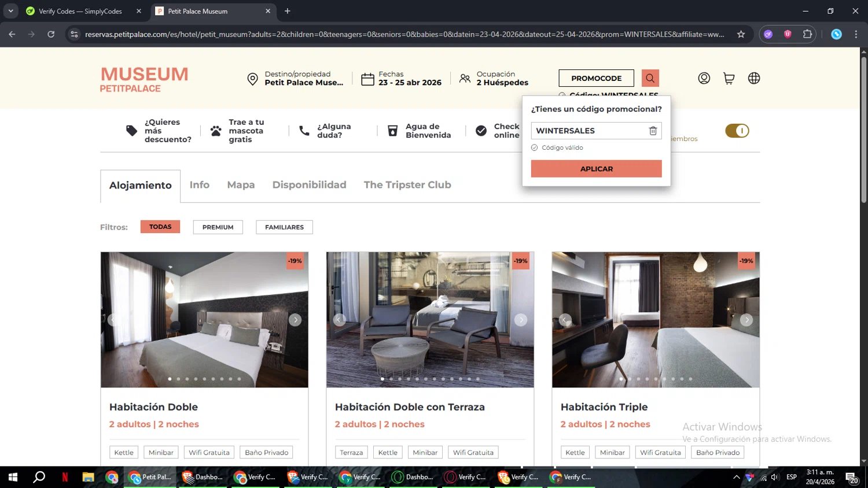Click the calendar icon beside Fechas

click(x=367, y=79)
